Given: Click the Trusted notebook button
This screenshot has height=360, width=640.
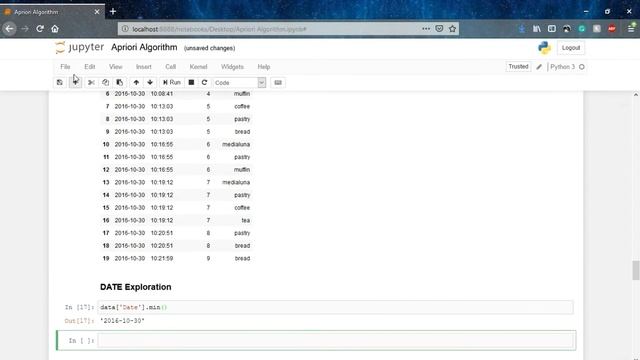Looking at the screenshot, I should (x=518, y=67).
